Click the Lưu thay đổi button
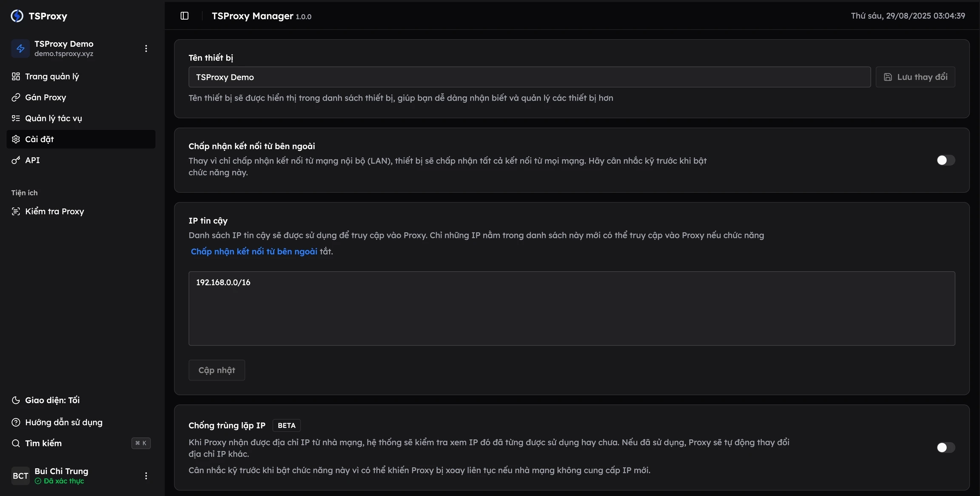This screenshot has height=496, width=980. [915, 77]
